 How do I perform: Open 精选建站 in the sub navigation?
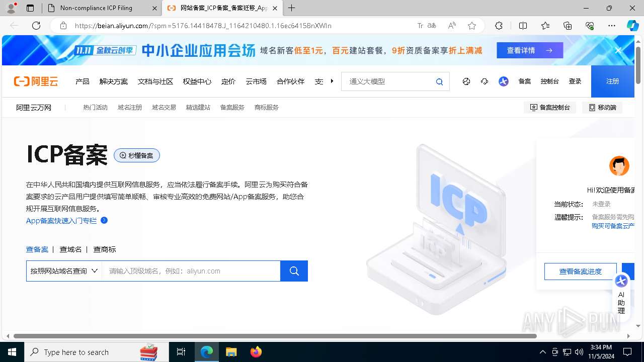click(198, 108)
